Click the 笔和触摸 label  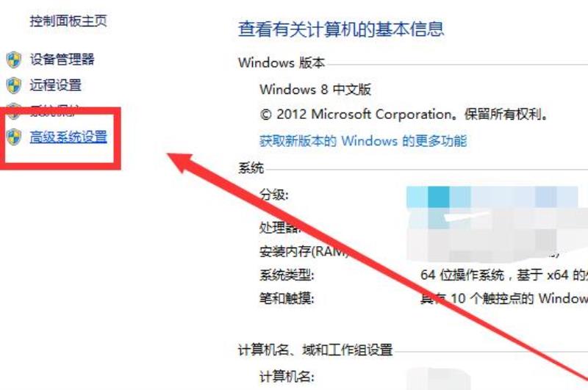pyautogui.click(x=287, y=299)
